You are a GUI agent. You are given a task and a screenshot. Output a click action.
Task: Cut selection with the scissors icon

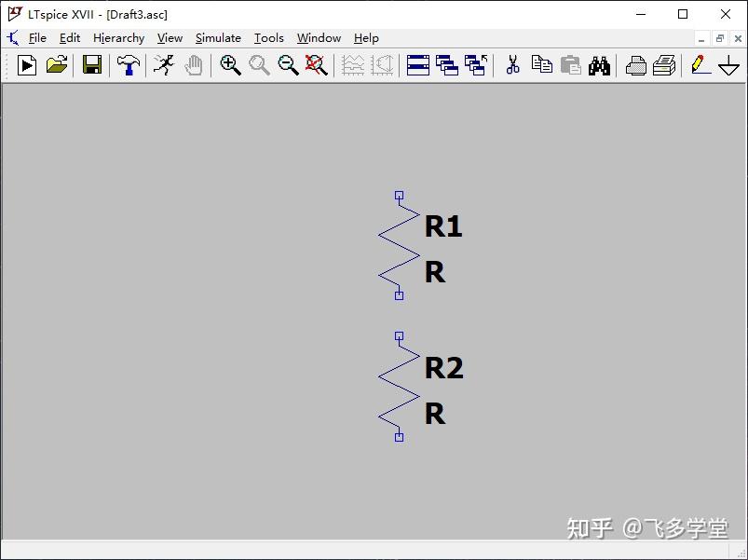pos(512,65)
